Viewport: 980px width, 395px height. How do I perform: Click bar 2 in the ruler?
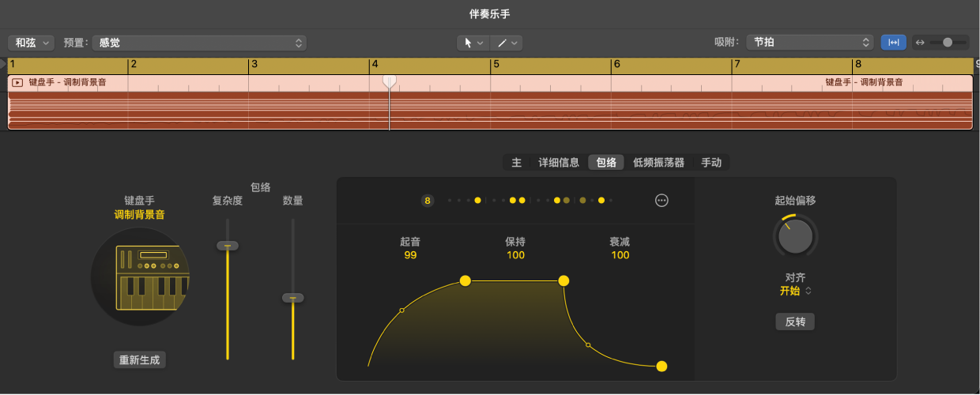coord(134,65)
